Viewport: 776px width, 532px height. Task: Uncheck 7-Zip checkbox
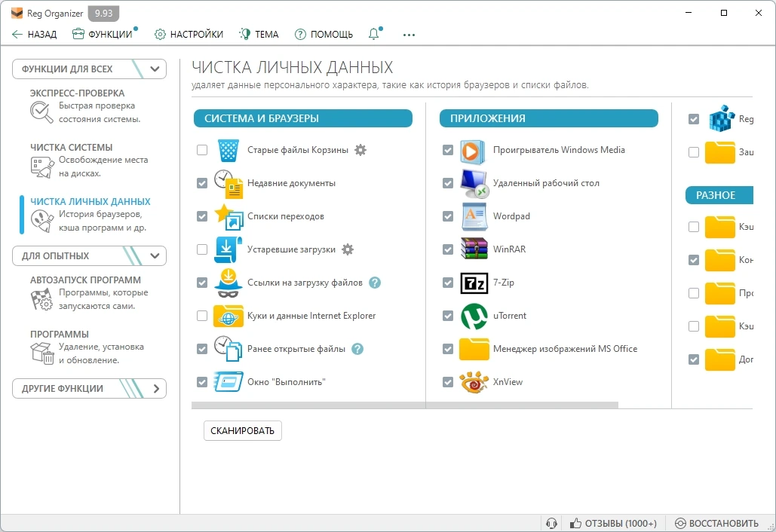tap(448, 283)
